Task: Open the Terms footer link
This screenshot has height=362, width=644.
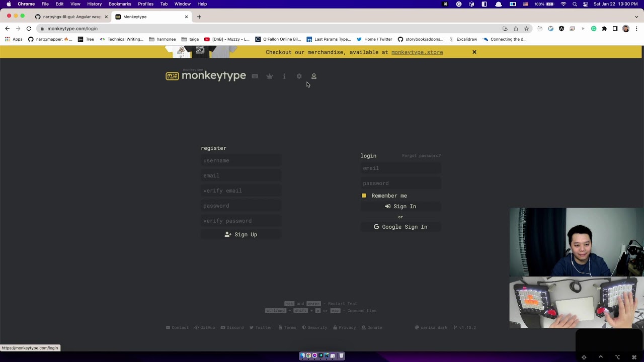Action: pyautogui.click(x=287, y=327)
